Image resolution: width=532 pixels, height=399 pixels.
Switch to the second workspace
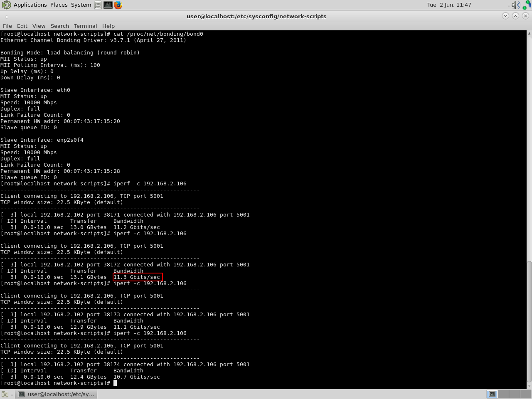tap(503, 394)
